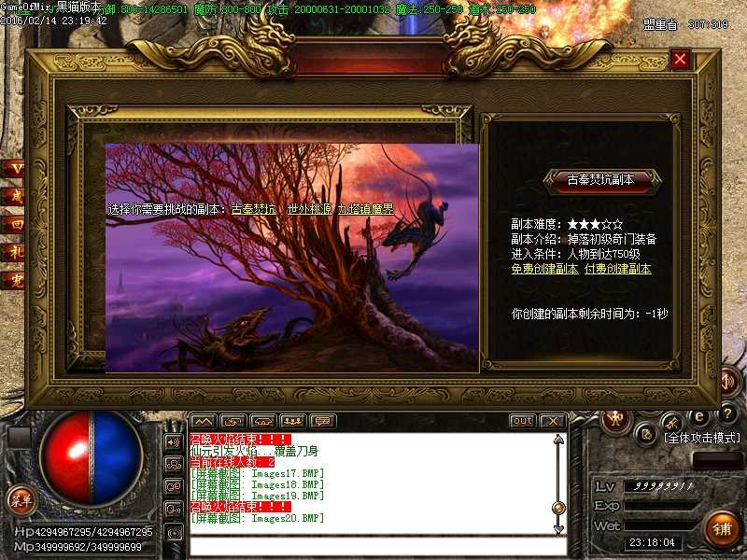Click the Images20.BMP screenshot chat line

click(258, 518)
